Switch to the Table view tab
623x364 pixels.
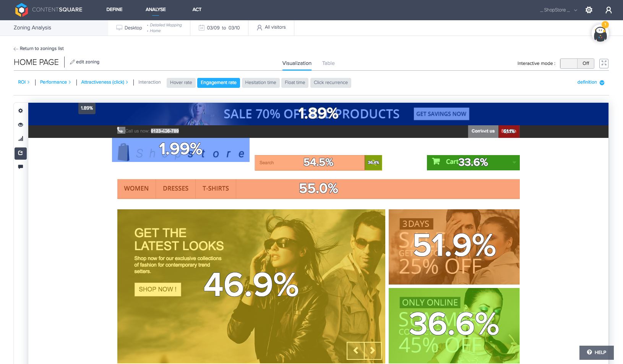328,63
